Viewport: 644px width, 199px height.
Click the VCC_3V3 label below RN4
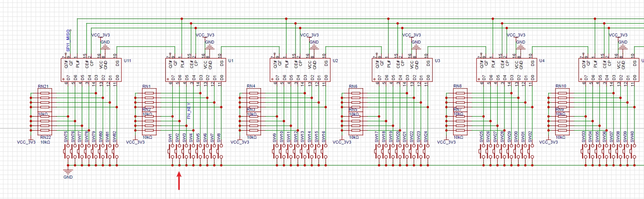click(240, 142)
